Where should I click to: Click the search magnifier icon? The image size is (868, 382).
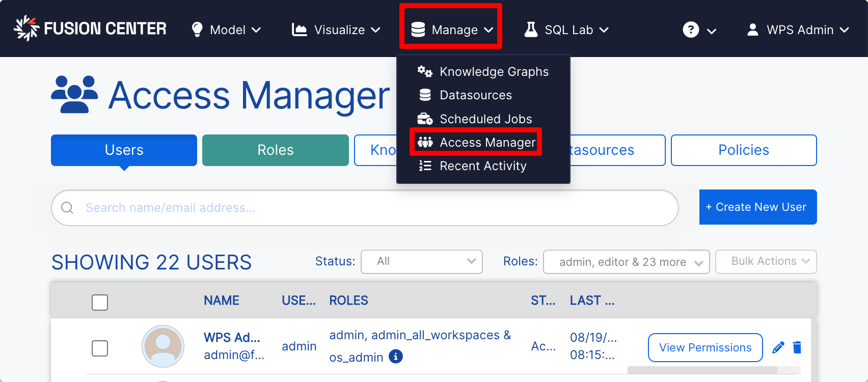[67, 208]
